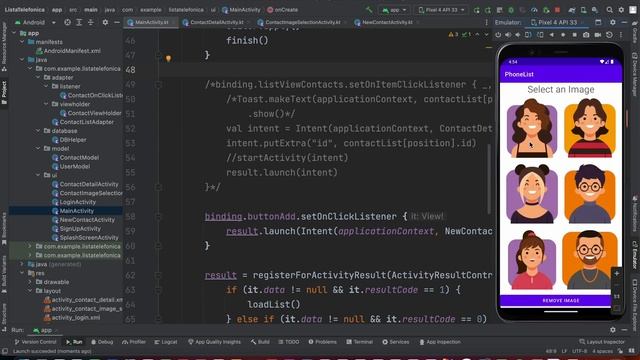Open Search Everywhere magnifier in top toolbar
This screenshot has width=640, height=360.
[609, 10]
